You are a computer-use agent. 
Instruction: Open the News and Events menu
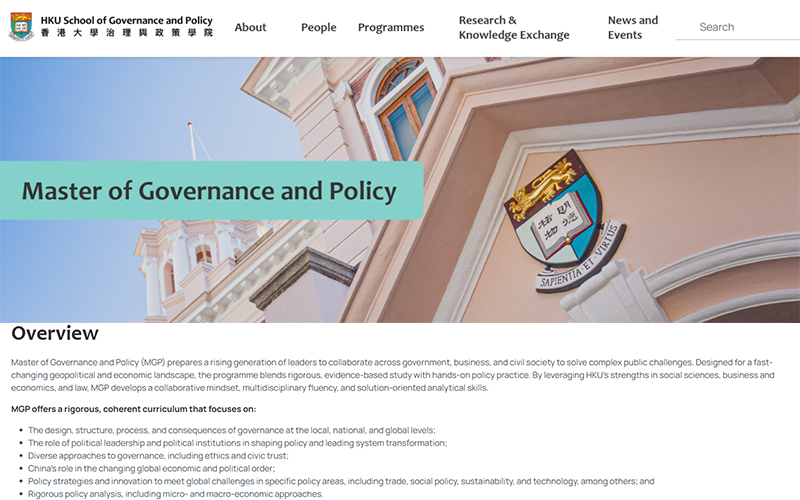point(633,28)
